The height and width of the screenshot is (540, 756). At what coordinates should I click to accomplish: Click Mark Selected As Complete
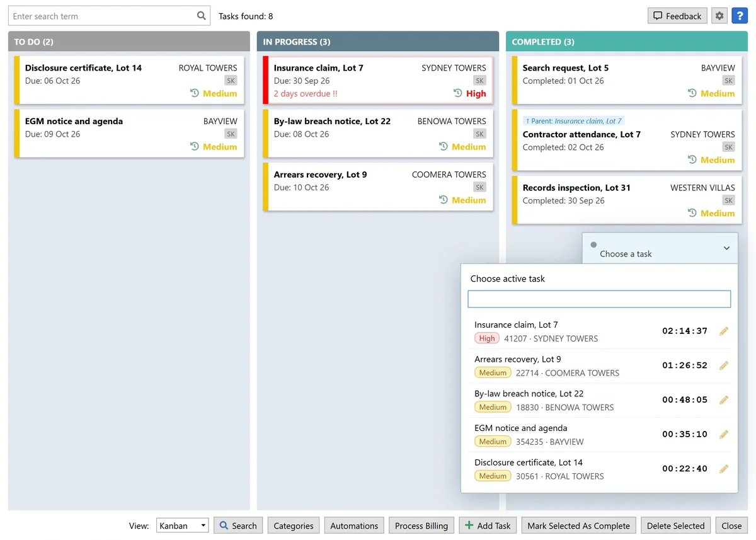pos(578,526)
